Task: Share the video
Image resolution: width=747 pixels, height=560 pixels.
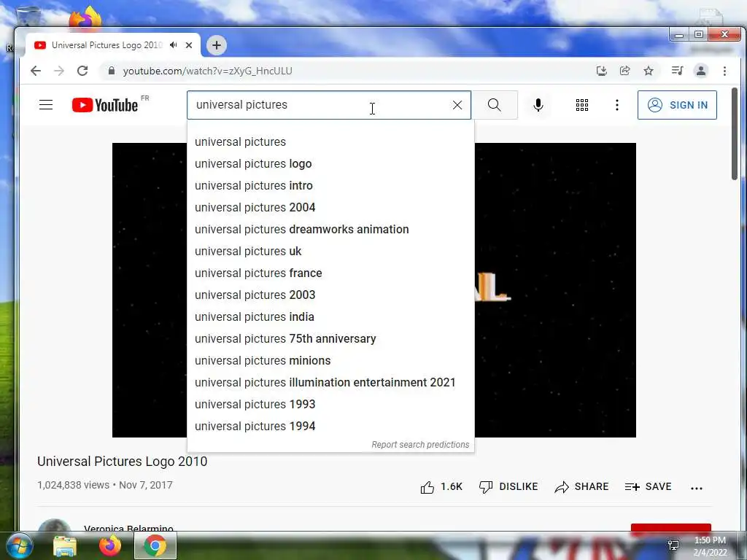Action: pos(581,486)
